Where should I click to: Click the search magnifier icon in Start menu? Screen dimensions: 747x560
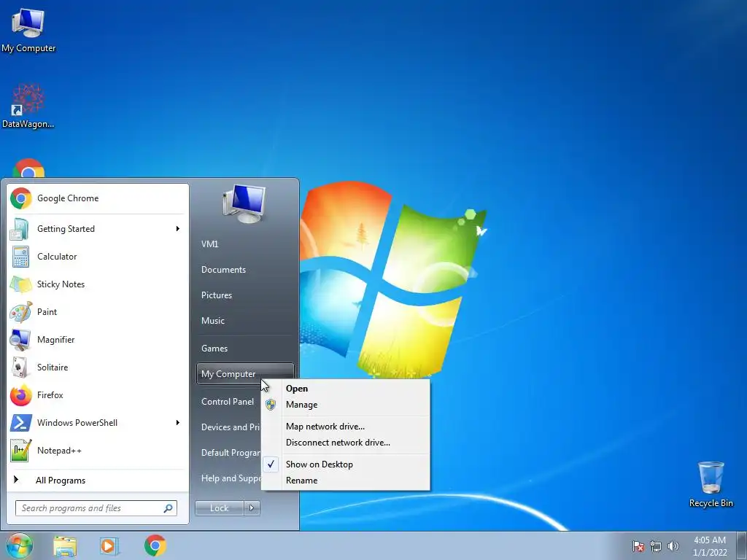click(168, 508)
